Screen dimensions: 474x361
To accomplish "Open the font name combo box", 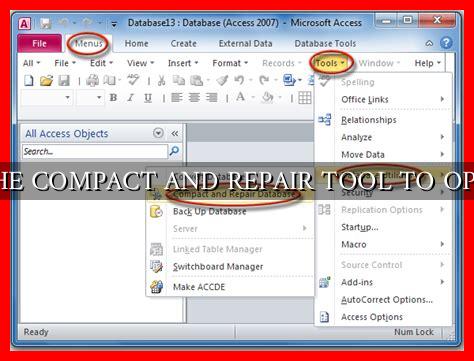I will point(47,98).
